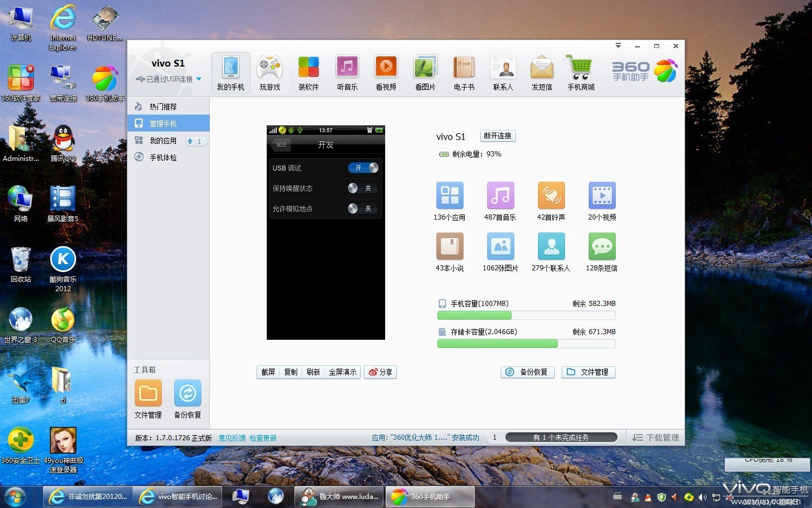
Task: Open the 意见反馈 feedback link
Action: [x=232, y=438]
